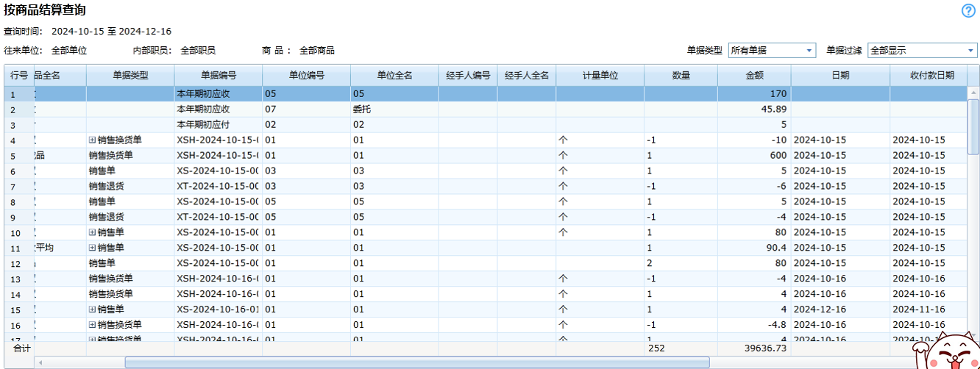This screenshot has height=369, width=980.
Task: Click the 经手人全名 column header
Action: [526, 76]
